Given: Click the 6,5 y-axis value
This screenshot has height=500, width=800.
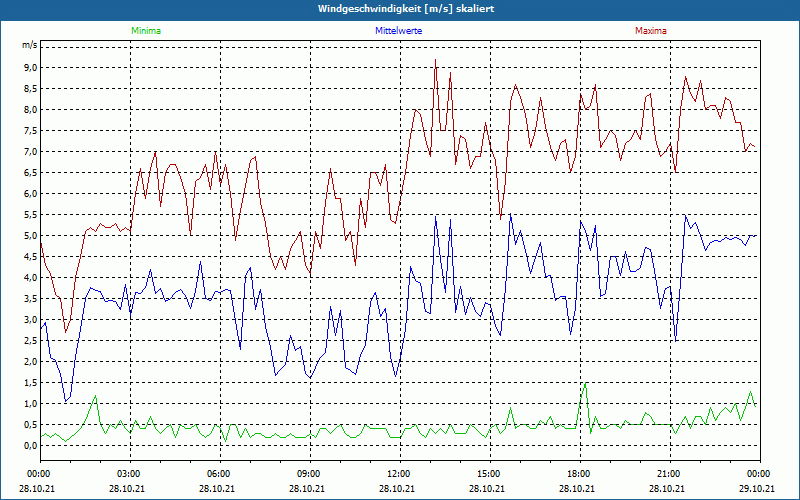Looking at the screenshot, I should pyautogui.click(x=30, y=172).
